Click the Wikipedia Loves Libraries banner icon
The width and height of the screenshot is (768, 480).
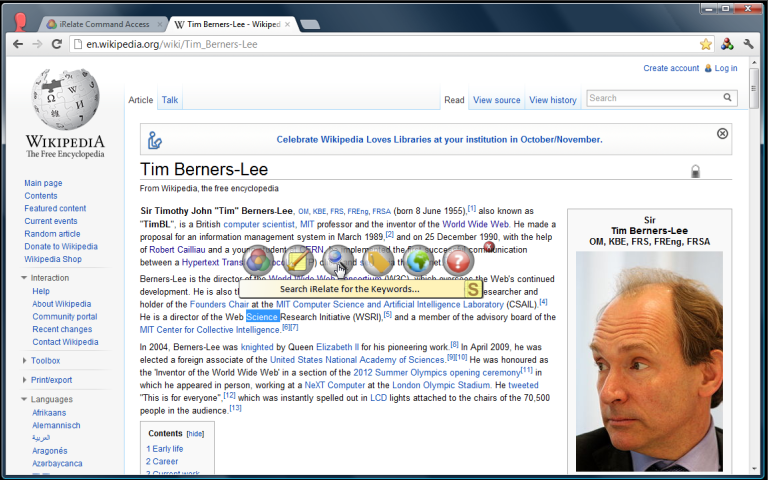(x=154, y=140)
